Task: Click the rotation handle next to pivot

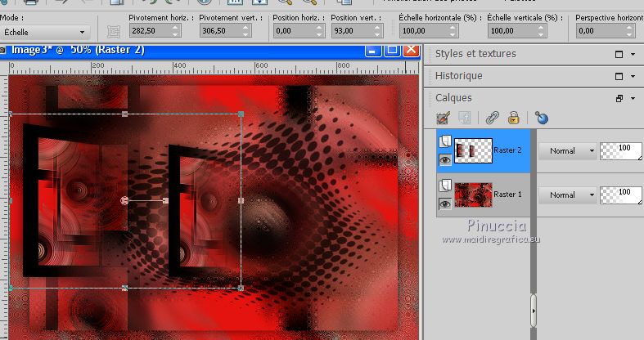Action: coord(165,200)
